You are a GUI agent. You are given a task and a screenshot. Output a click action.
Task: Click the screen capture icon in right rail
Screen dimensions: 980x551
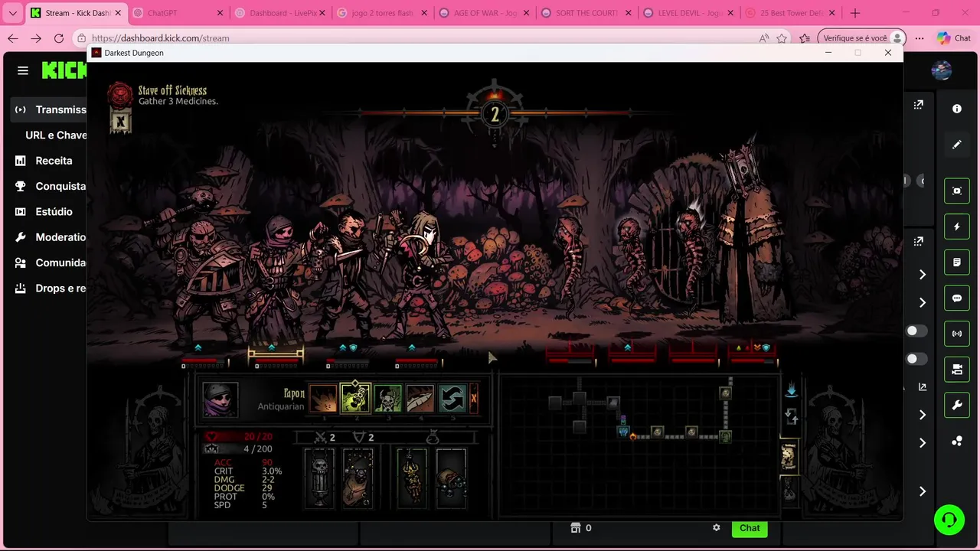pyautogui.click(x=957, y=191)
